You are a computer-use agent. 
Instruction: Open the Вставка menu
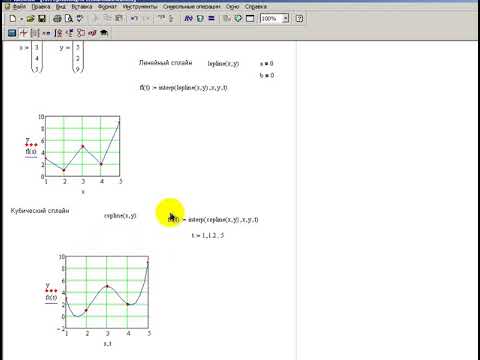tap(82, 7)
